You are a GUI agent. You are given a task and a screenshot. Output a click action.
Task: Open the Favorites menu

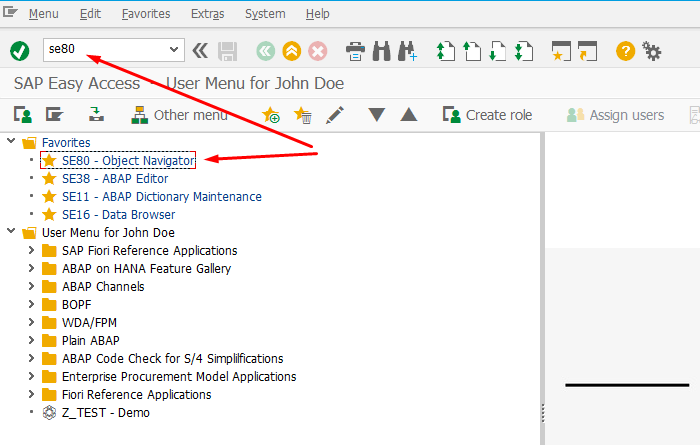[x=146, y=14]
